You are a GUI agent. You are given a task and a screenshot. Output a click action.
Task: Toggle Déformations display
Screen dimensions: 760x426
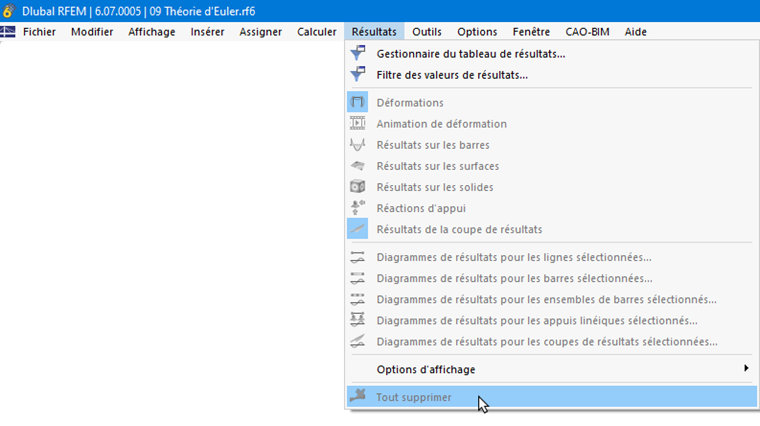click(551, 102)
